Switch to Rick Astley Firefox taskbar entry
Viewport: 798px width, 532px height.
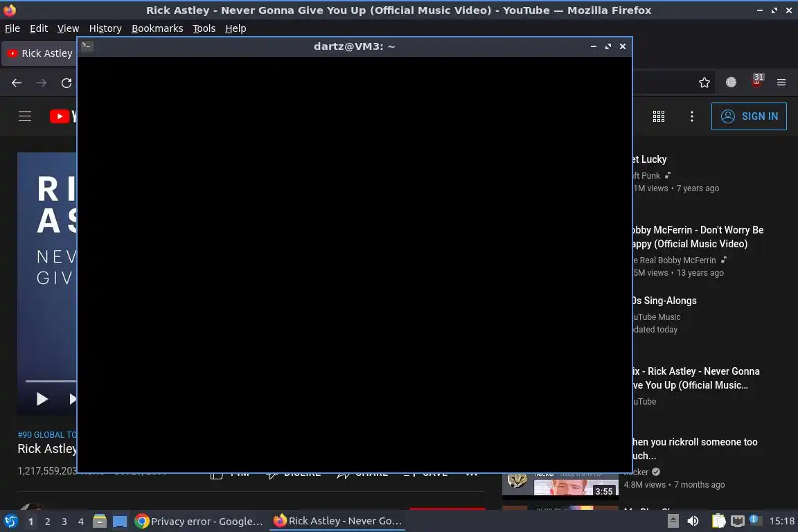[337, 521]
